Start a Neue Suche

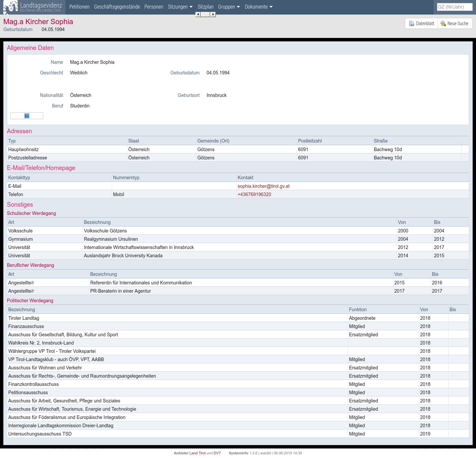pos(455,23)
